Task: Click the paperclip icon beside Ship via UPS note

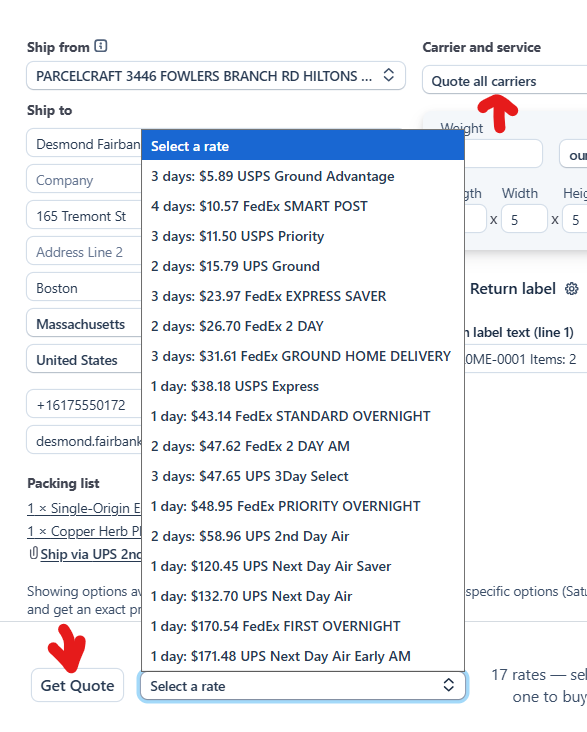Action: (x=34, y=554)
